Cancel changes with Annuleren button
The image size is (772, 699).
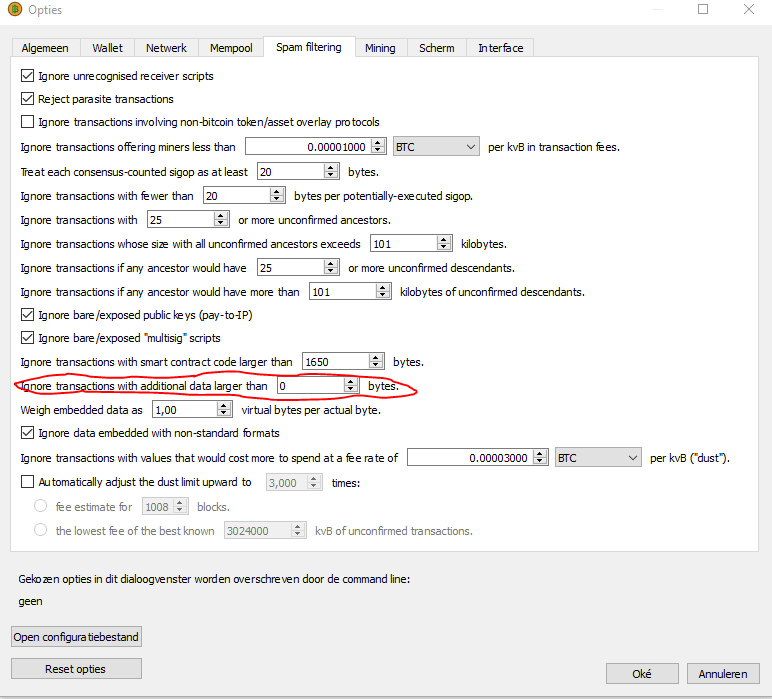[x=723, y=674]
